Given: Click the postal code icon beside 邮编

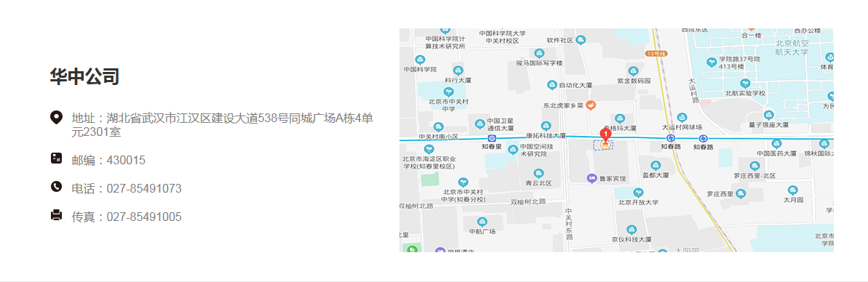Looking at the screenshot, I should pos(56,158).
